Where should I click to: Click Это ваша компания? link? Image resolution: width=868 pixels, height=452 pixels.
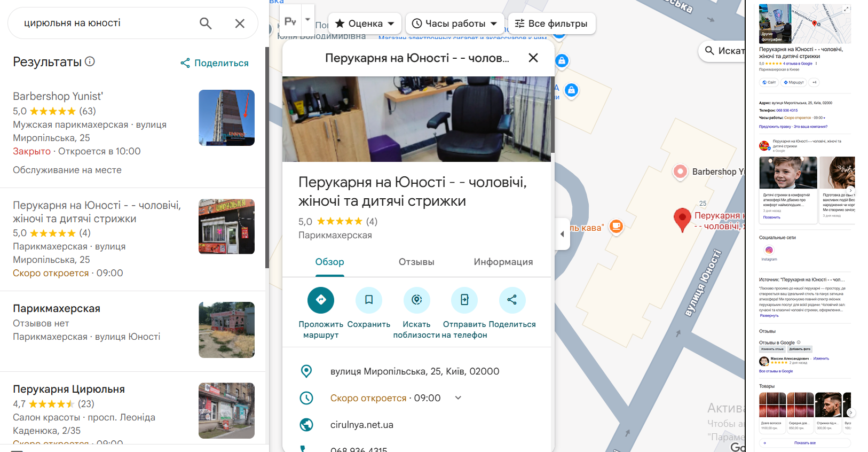(810, 127)
